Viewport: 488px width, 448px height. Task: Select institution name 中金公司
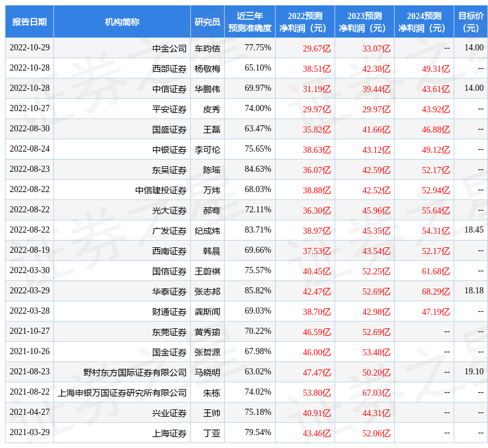[x=169, y=48]
